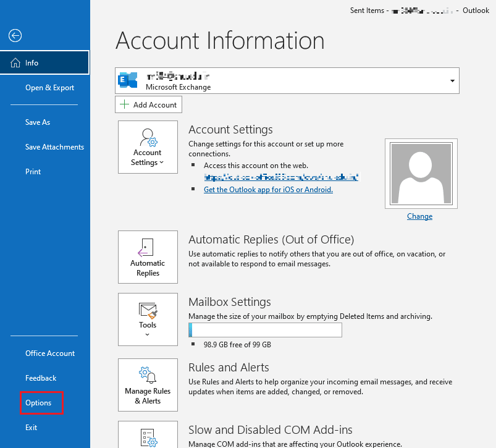Screen dimensions: 496x448
Task: Open the Account Settings dropdown chevron
Action: pos(162,162)
